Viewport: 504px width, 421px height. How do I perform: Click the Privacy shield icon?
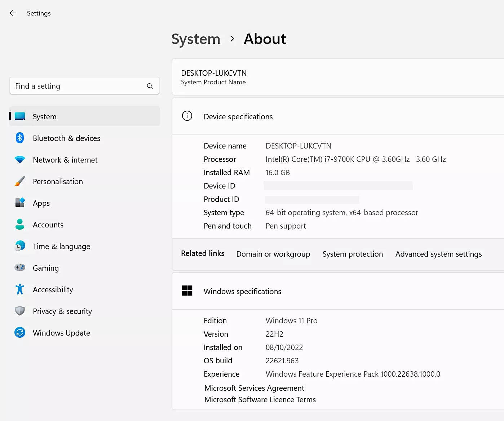20,311
